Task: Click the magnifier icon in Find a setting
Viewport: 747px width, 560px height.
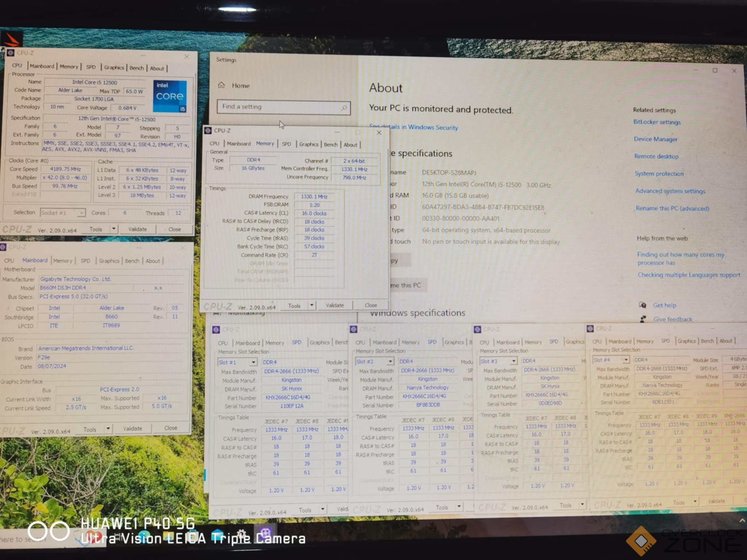Action: 344,108
